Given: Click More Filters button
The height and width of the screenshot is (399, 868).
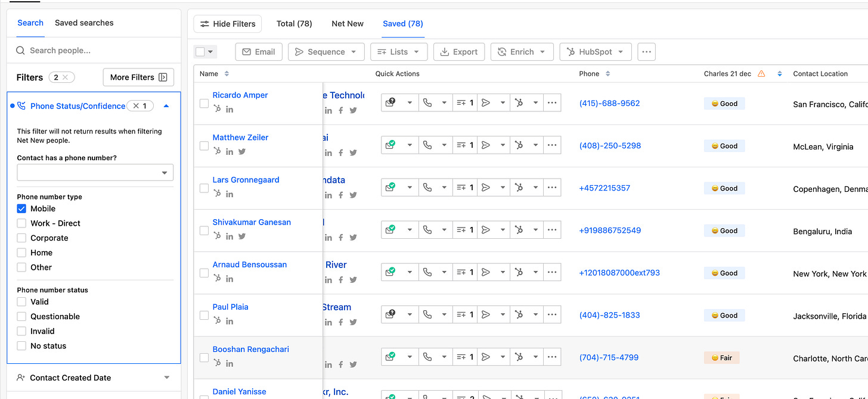Looking at the screenshot, I should click(x=138, y=77).
